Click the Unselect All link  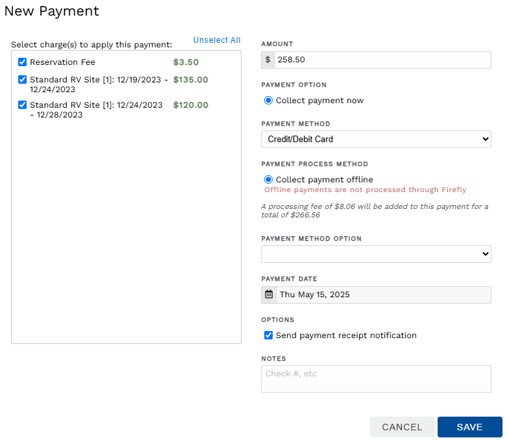pyautogui.click(x=217, y=40)
